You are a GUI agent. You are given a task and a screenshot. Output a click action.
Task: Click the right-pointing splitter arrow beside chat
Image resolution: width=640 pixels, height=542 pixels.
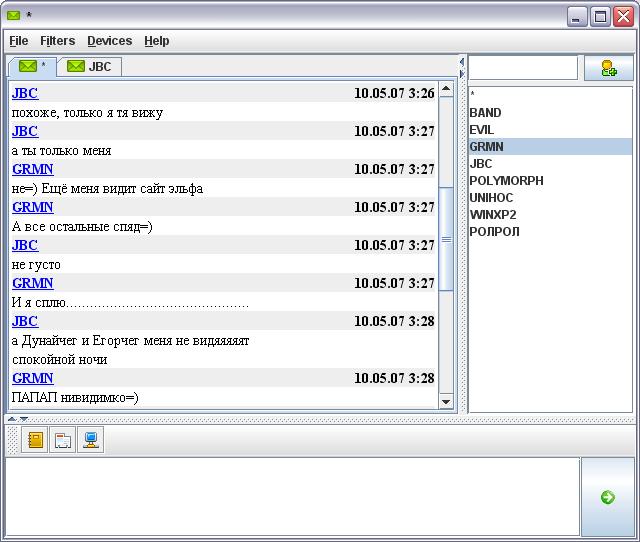click(x=462, y=73)
